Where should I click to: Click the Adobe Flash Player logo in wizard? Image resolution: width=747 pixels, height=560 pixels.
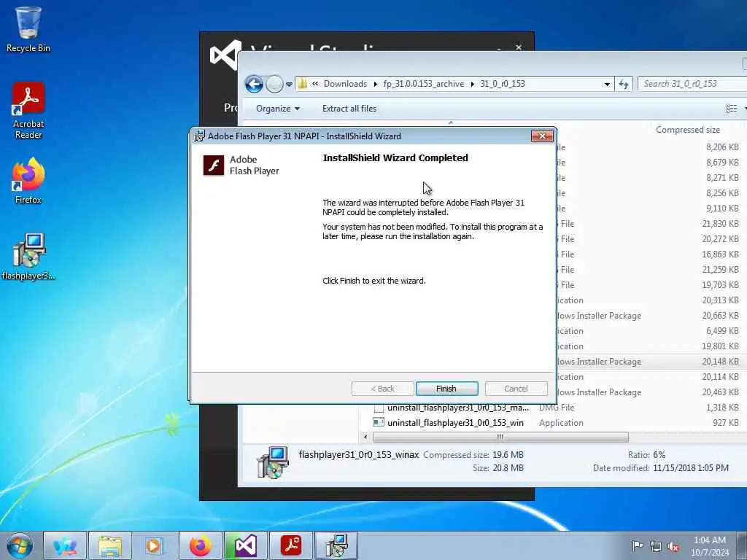[214, 166]
